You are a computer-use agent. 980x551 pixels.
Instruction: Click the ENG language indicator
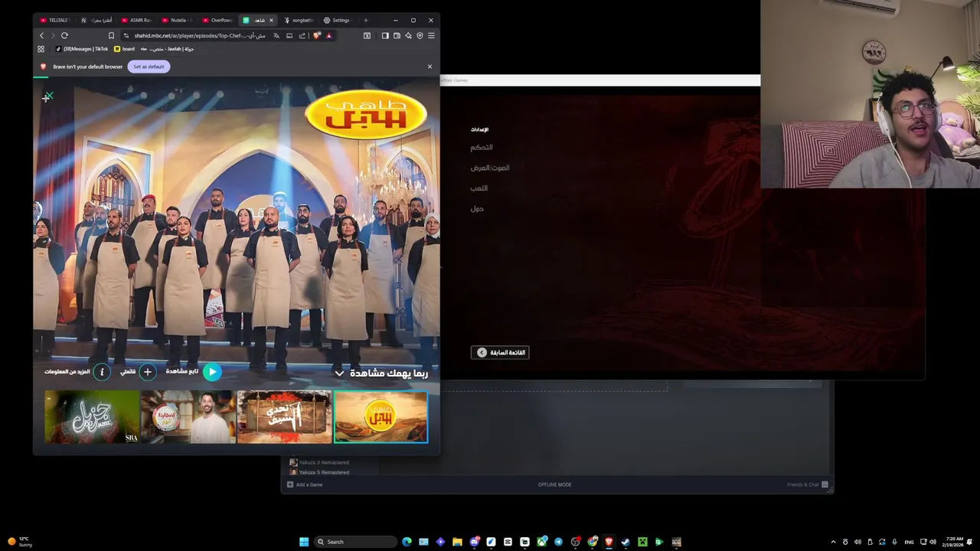(x=909, y=542)
